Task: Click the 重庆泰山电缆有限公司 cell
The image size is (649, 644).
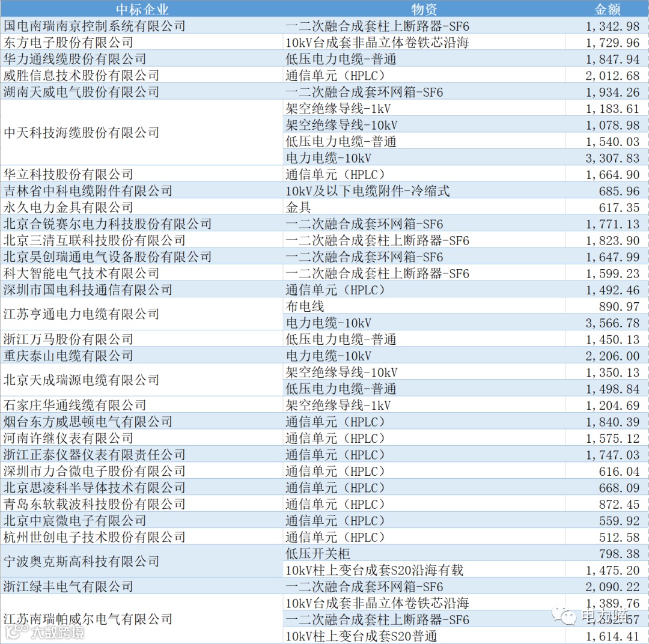Action: tap(142, 355)
